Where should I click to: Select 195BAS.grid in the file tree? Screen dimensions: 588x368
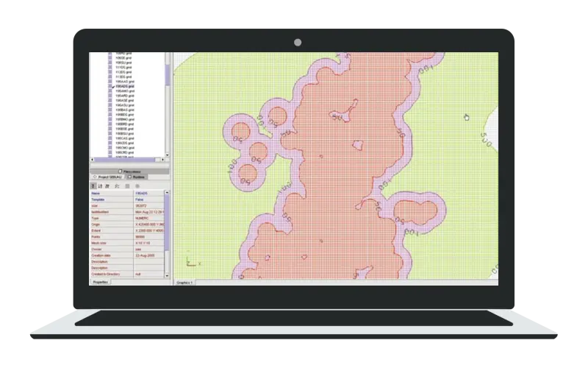point(125,110)
